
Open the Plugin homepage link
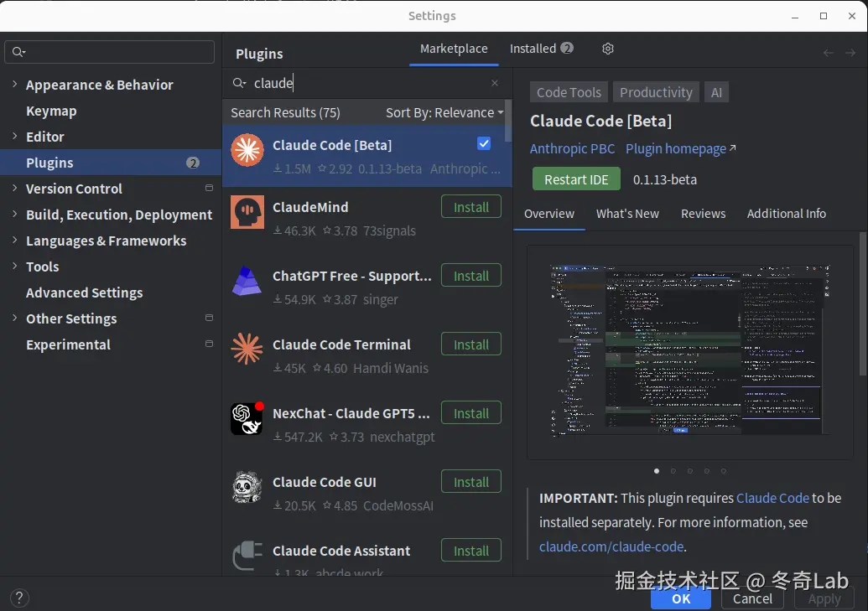[x=675, y=148]
